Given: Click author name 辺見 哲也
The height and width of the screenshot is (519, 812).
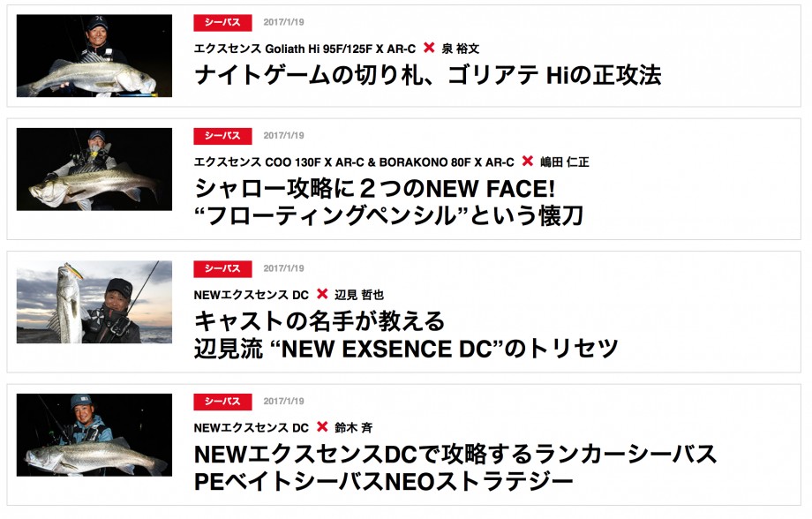Looking at the screenshot, I should 359,295.
